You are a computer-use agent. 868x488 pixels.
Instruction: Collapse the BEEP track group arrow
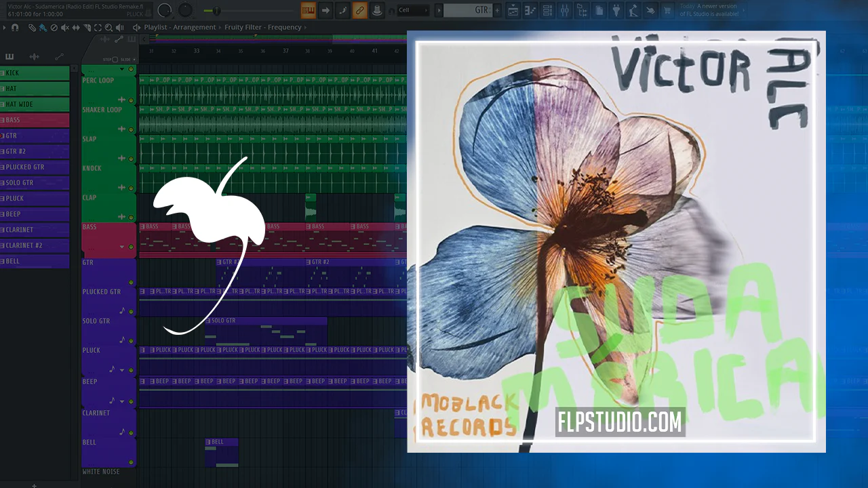click(x=123, y=401)
